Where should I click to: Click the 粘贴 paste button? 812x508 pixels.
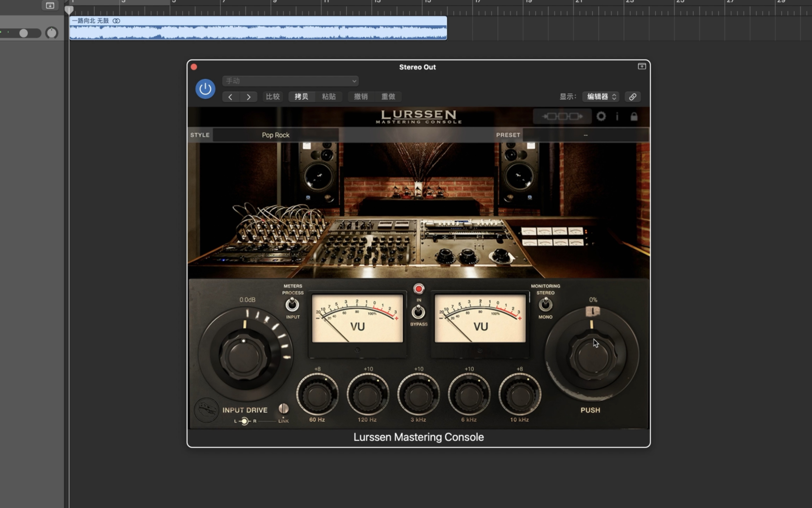coord(329,97)
